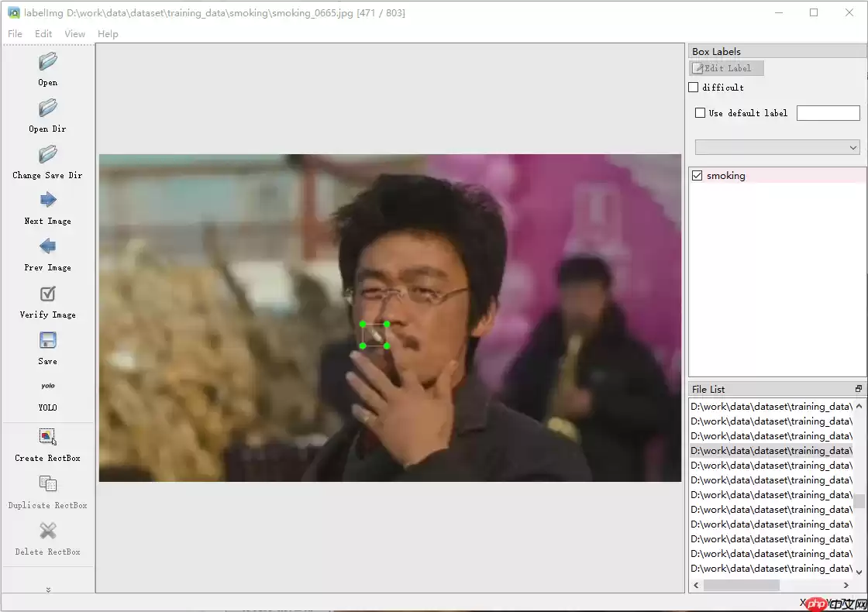
Task: Expand the toolbar overflow chevron
Action: pos(48,590)
